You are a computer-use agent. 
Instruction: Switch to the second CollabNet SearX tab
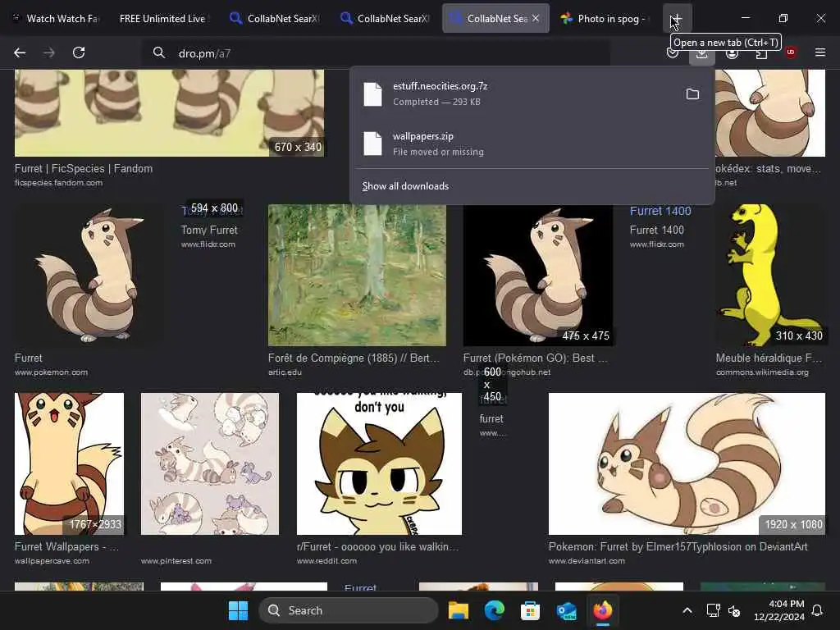click(385, 19)
